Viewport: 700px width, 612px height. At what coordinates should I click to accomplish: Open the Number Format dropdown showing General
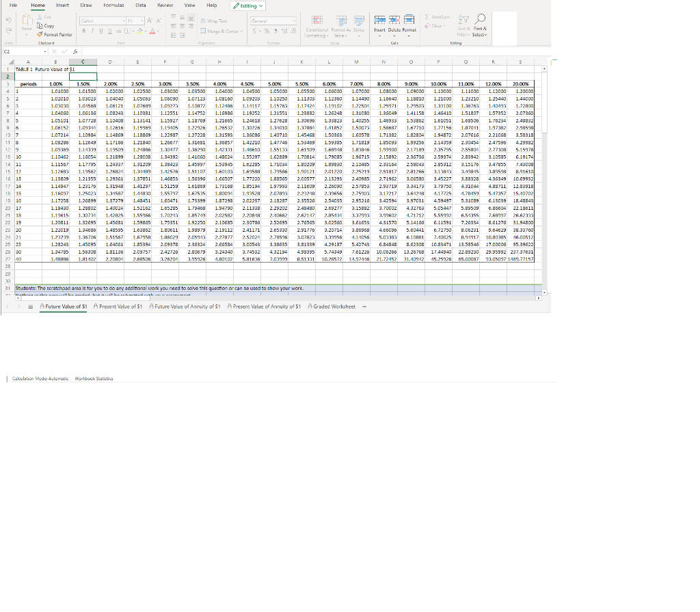273,21
